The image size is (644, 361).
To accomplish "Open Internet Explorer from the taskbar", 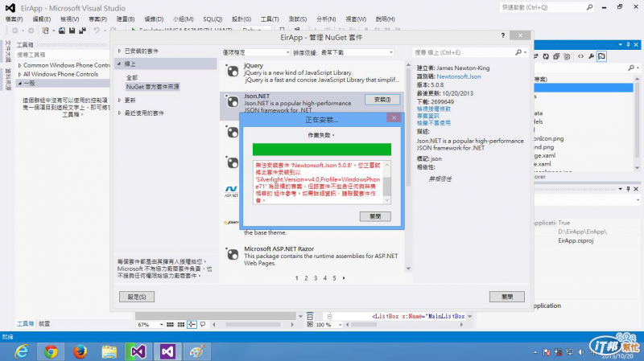I will tap(22, 351).
